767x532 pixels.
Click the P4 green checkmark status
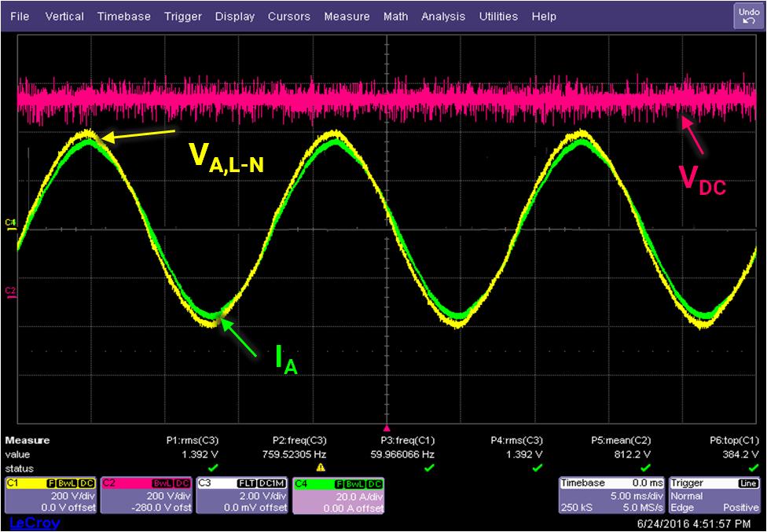pos(537,468)
